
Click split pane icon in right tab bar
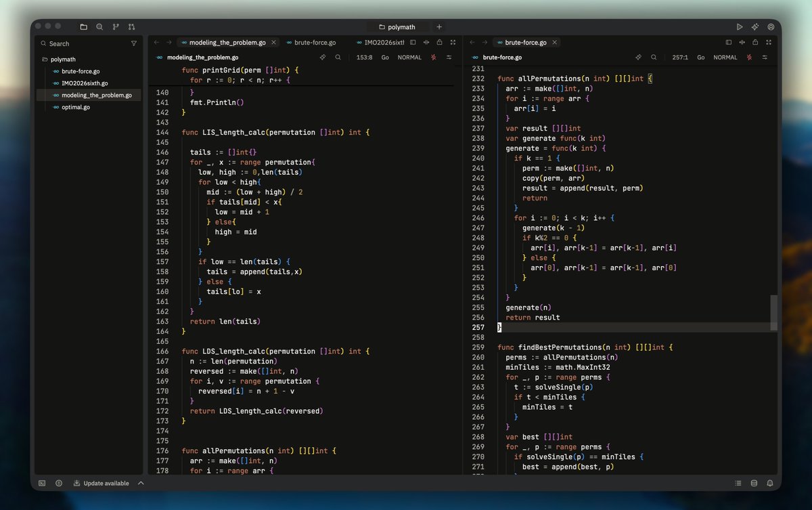[x=729, y=42]
